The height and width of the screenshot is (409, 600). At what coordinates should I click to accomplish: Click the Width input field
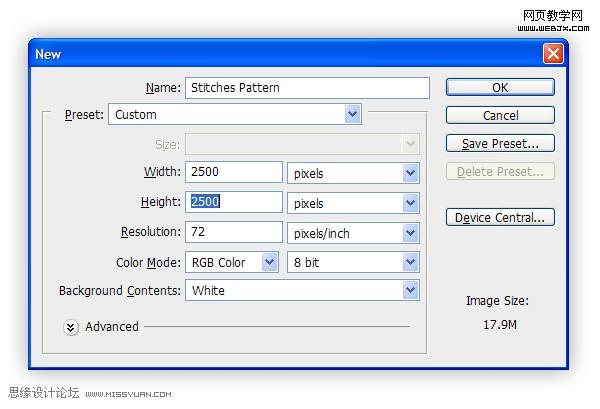234,172
